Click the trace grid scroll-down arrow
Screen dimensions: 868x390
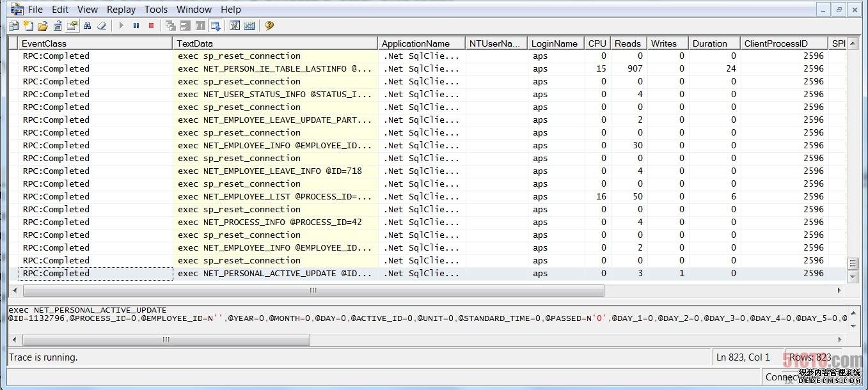point(852,277)
